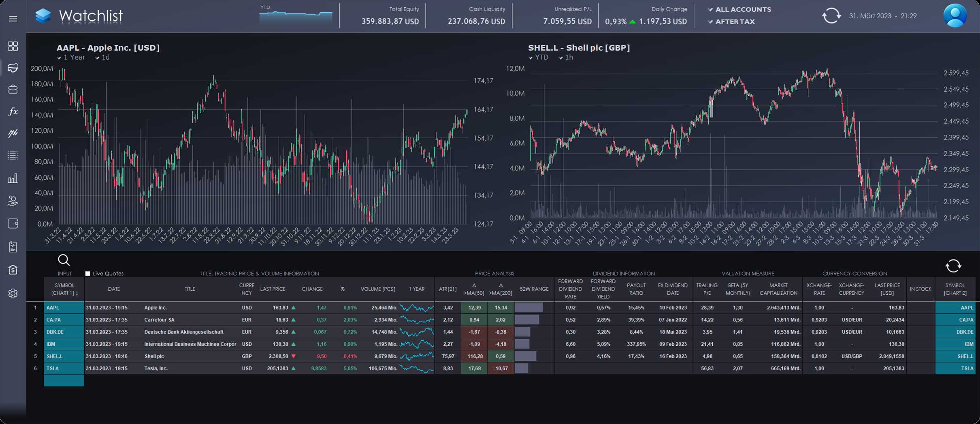980x424 pixels.
Task: Select AAPL in the chart 1 symbol column
Action: tap(64, 308)
